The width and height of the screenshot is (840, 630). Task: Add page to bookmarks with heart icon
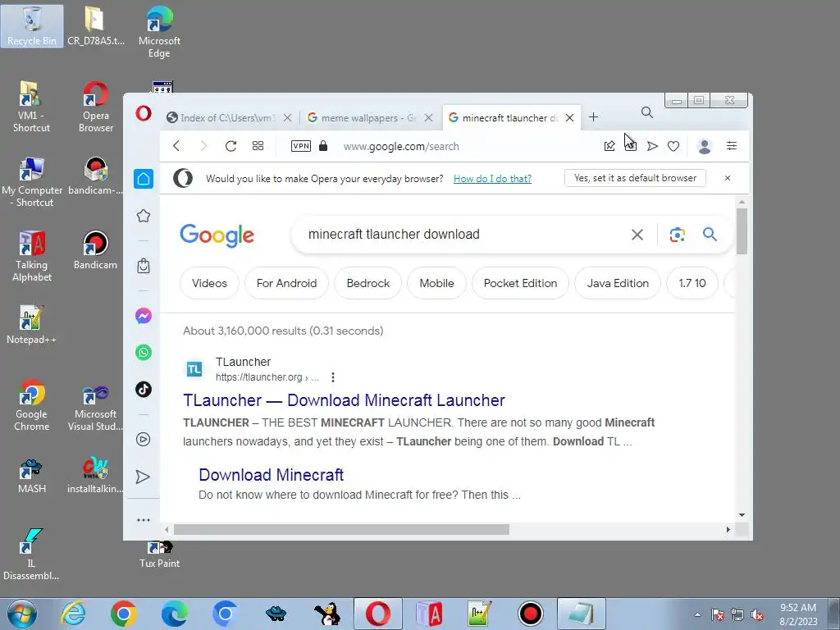[673, 146]
